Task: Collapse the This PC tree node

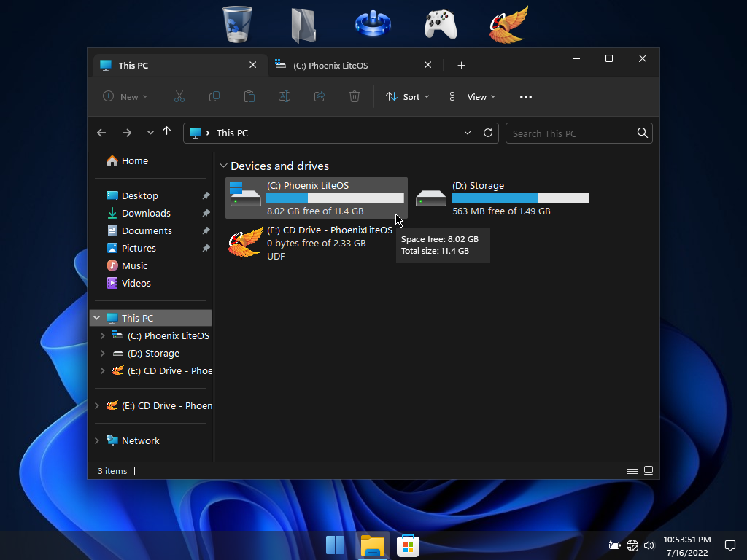Action: point(97,318)
